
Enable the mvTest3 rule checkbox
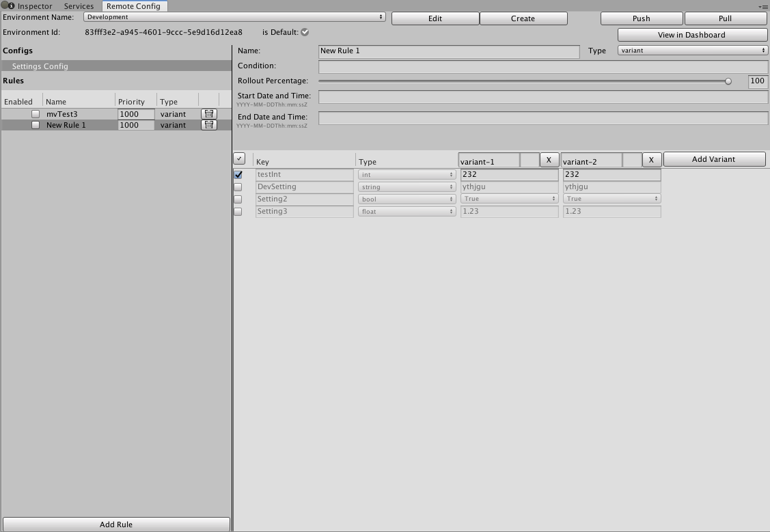point(36,113)
